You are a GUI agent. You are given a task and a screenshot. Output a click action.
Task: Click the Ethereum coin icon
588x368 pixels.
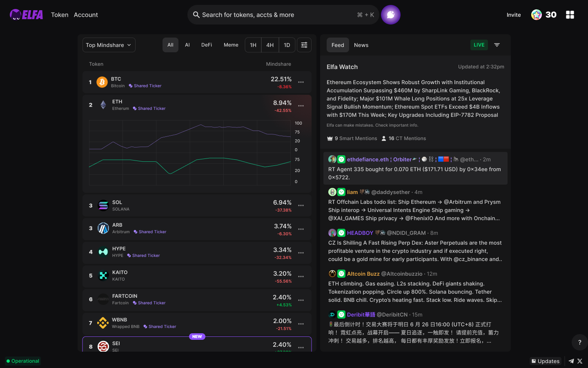pos(103,105)
